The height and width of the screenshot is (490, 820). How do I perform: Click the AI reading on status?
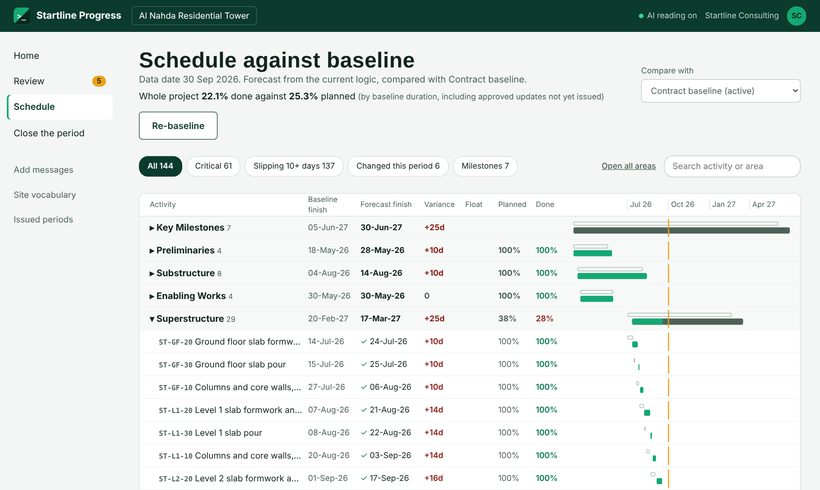(668, 16)
